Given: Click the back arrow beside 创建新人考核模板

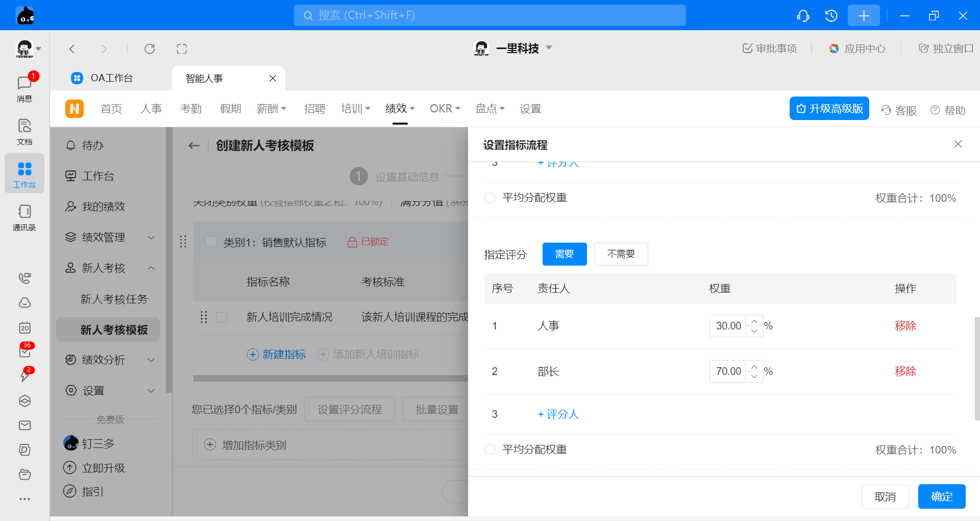Looking at the screenshot, I should (x=194, y=146).
